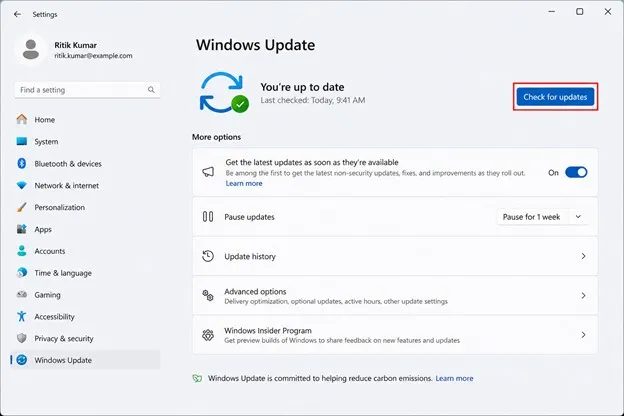
Task: Click the green leaf carbon emissions icon
Action: click(x=197, y=378)
